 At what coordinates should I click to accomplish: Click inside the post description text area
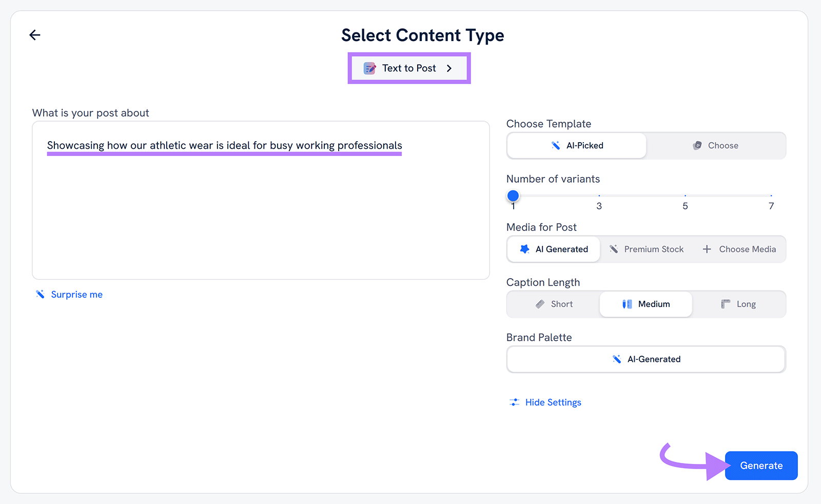(261, 200)
